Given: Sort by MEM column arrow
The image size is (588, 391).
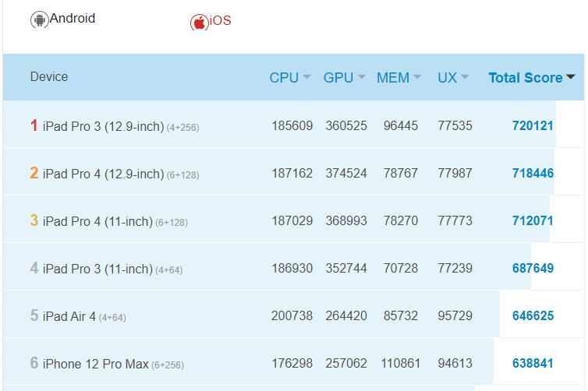Looking at the screenshot, I should 417,78.
